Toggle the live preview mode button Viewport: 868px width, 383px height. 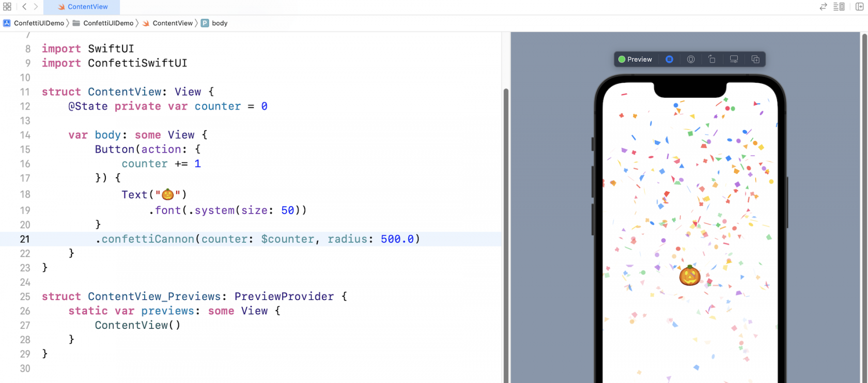[x=669, y=59]
